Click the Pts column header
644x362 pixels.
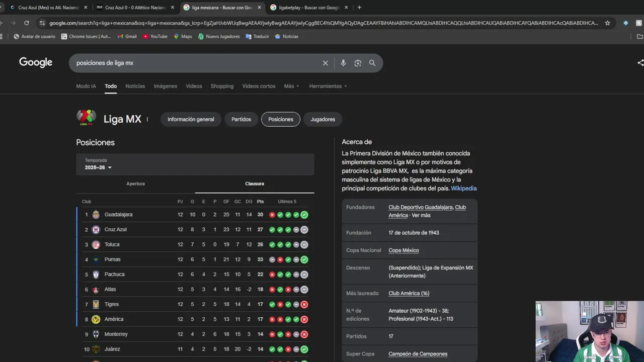pyautogui.click(x=260, y=202)
